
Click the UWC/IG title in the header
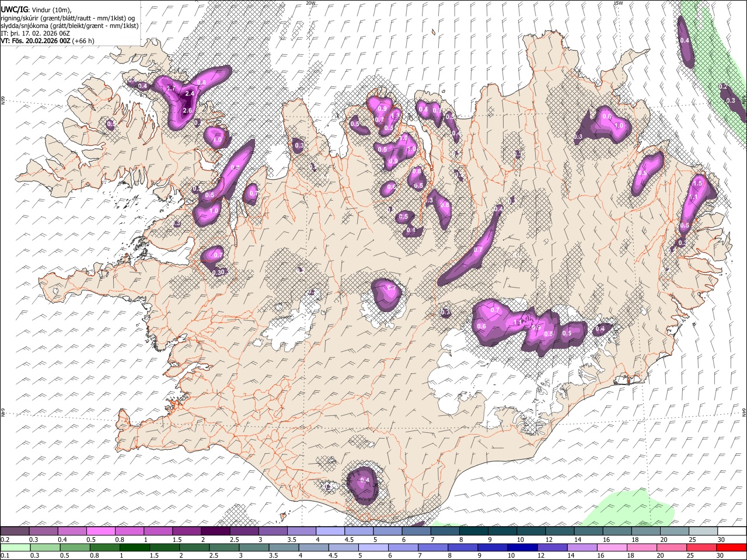pyautogui.click(x=14, y=10)
